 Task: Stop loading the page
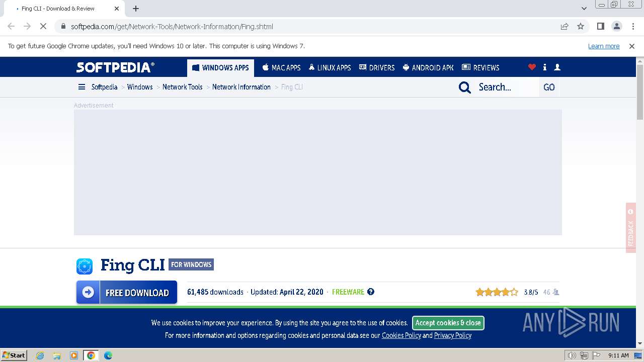pos(43,26)
